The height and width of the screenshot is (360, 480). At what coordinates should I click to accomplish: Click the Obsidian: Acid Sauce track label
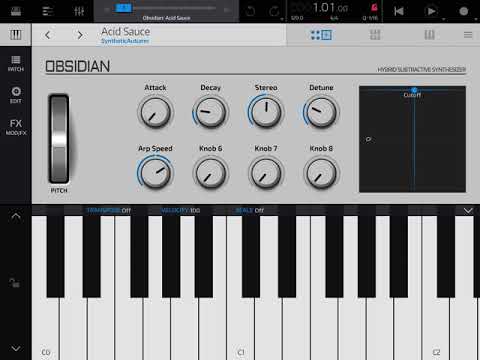(166, 18)
